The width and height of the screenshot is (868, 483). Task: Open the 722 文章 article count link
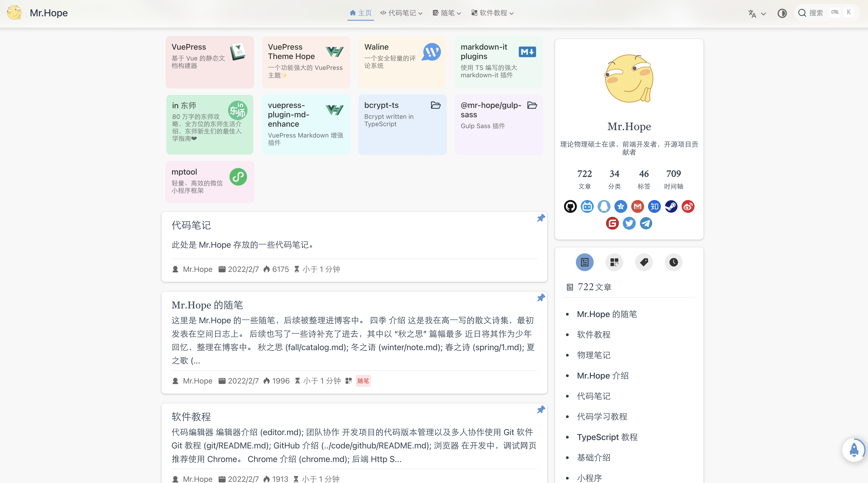[x=585, y=180]
